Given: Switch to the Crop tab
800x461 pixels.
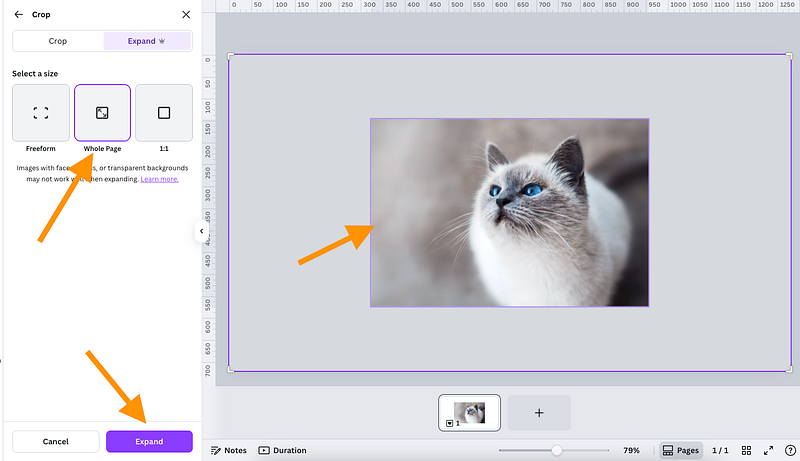Looking at the screenshot, I should (x=58, y=41).
